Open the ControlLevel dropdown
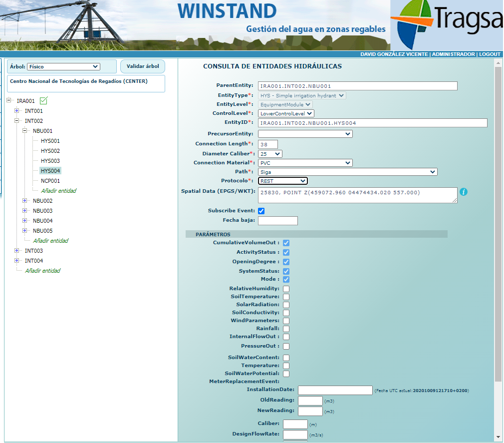 point(286,113)
